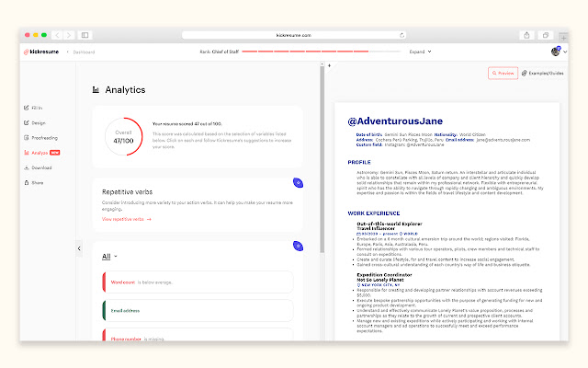Open the Fill In sidebar section
Viewport: 588px width, 368px height.
pyautogui.click(x=33, y=108)
